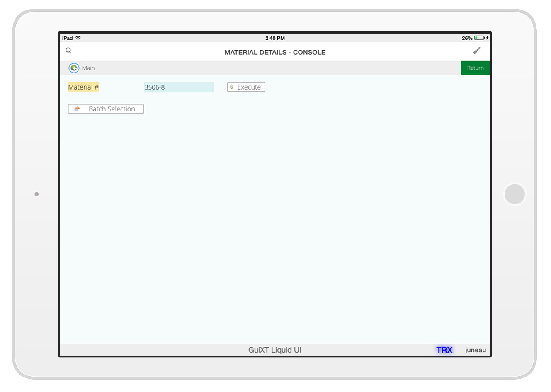Tap the MATERIAL DETAILS - CONSOLE title
Image resolution: width=551 pixels, height=392 pixels.
[x=274, y=52]
